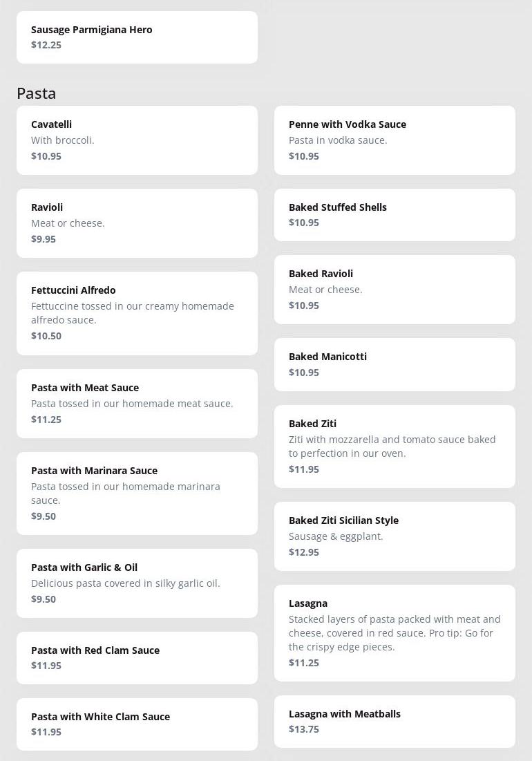Click the "Sausage & eggplant." description text

click(336, 536)
